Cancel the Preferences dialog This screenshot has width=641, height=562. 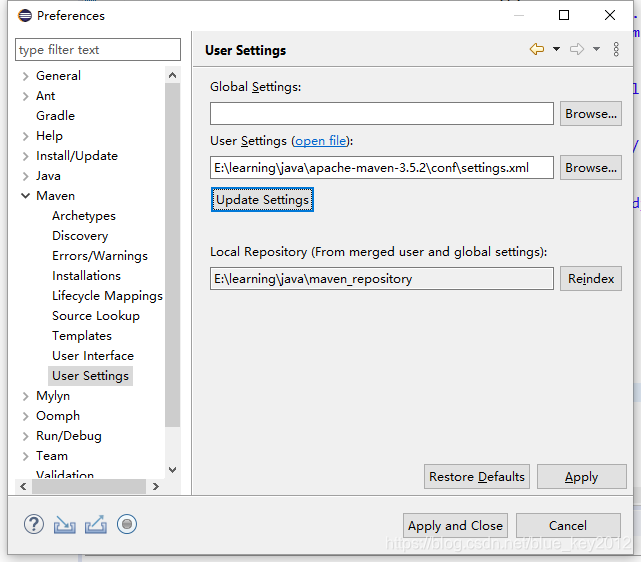pyautogui.click(x=568, y=526)
